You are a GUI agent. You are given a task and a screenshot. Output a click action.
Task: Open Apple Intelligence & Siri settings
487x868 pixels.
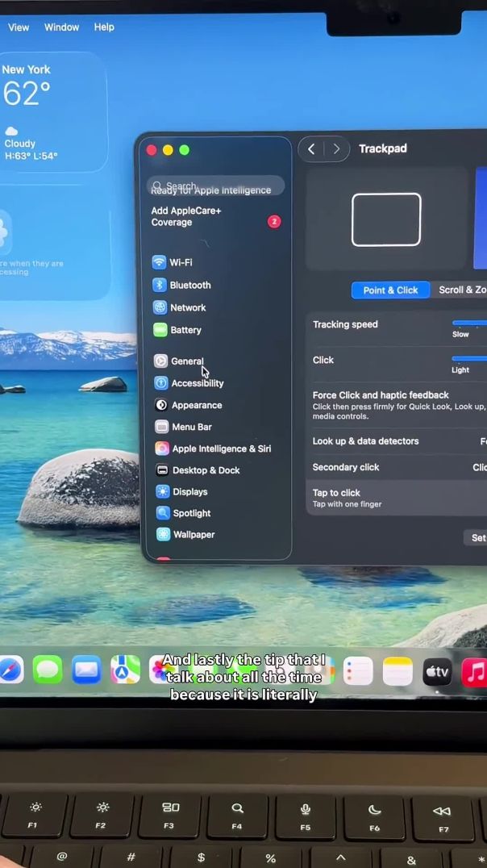(x=220, y=449)
